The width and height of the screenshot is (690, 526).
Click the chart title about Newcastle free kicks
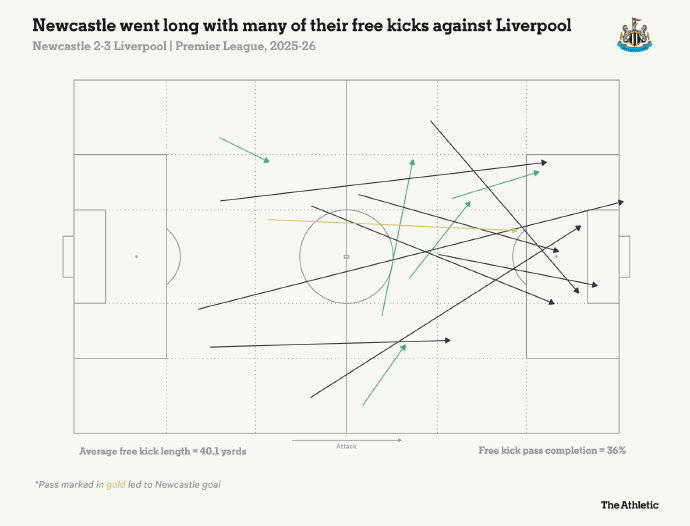(x=302, y=26)
